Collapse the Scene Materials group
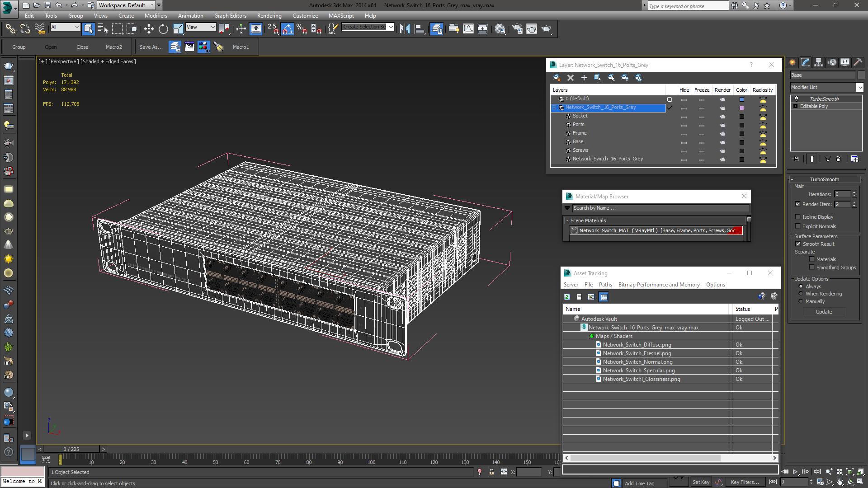The width and height of the screenshot is (868, 488). [567, 221]
